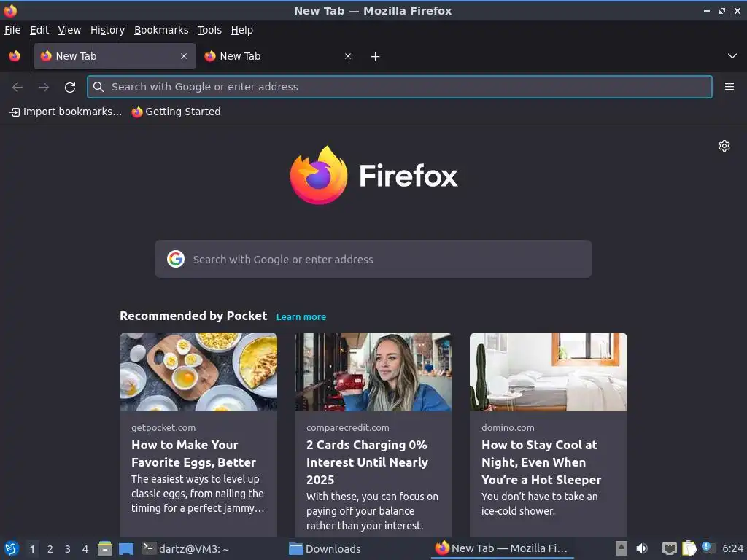Viewport: 747px width, 560px height.
Task: Open the Help menu
Action: (x=242, y=30)
